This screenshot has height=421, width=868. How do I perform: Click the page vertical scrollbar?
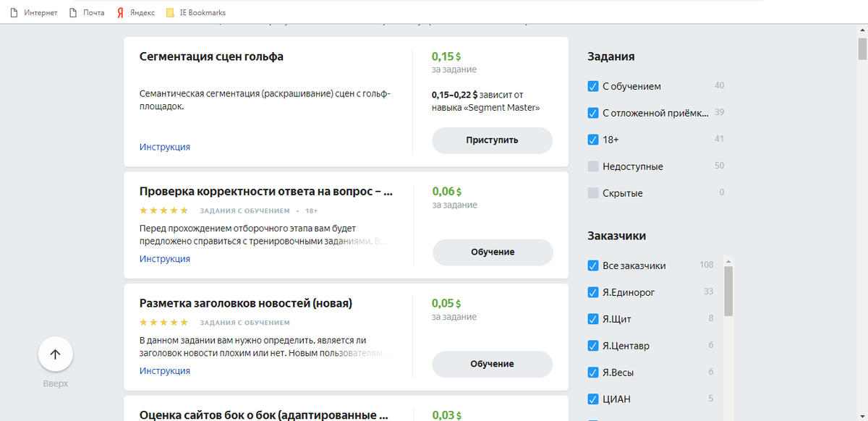pos(862,49)
